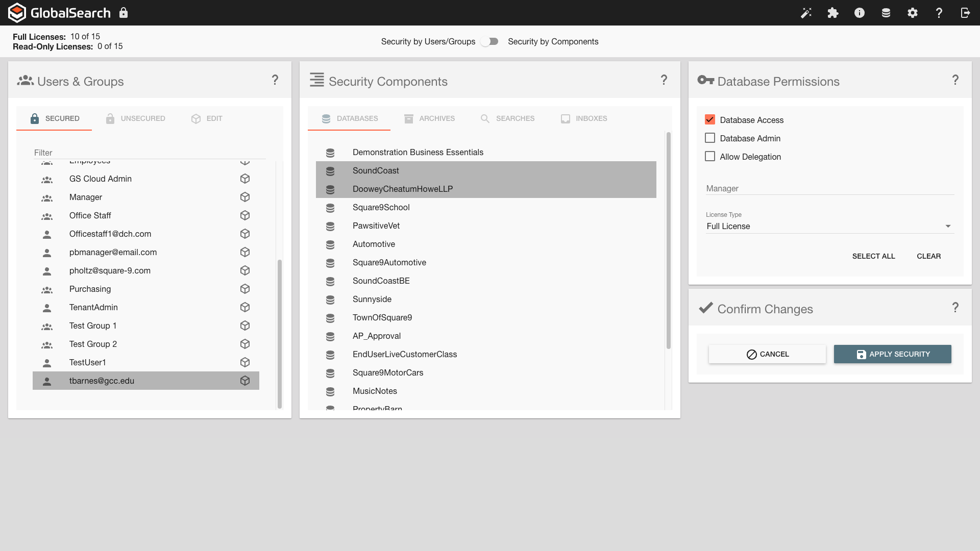This screenshot has height=551, width=980.
Task: Click Database Permissions help question mark
Action: 955,80
